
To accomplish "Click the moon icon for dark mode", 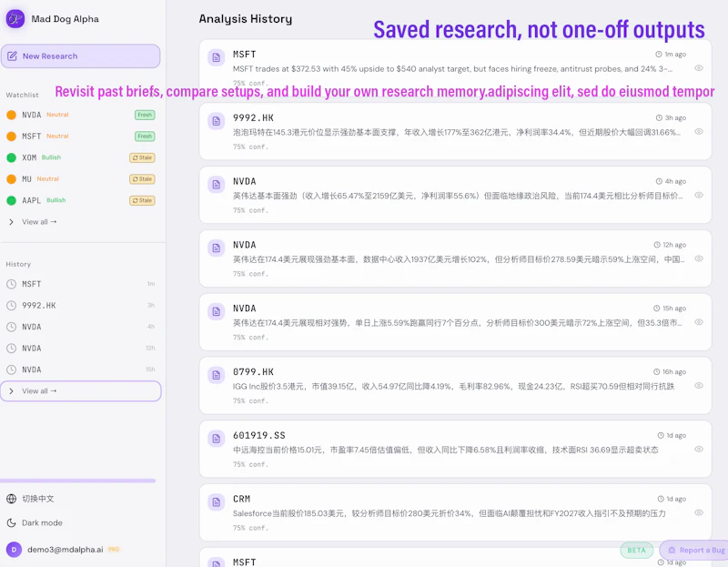I will click(x=11, y=522).
